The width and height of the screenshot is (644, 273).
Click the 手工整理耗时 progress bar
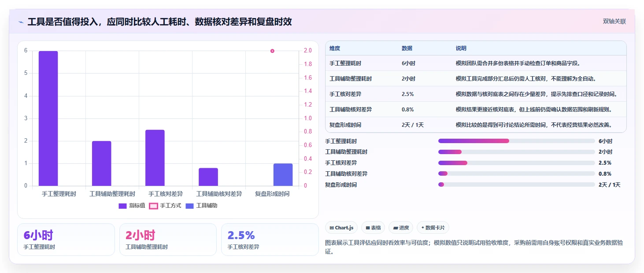(x=517, y=141)
